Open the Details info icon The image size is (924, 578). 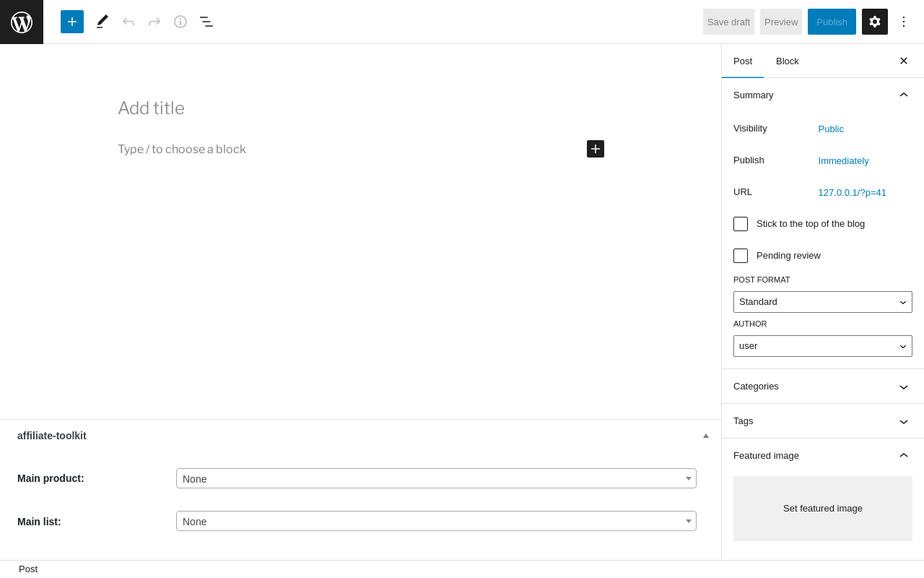click(180, 22)
